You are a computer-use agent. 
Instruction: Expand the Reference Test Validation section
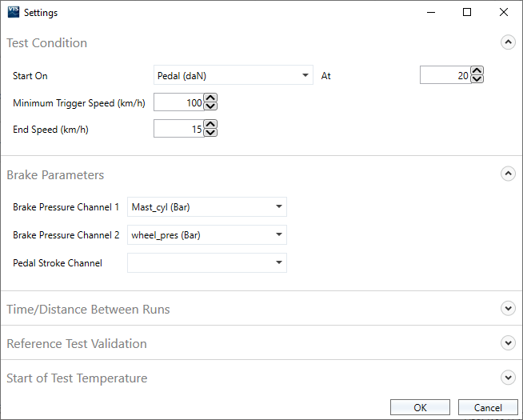(508, 343)
